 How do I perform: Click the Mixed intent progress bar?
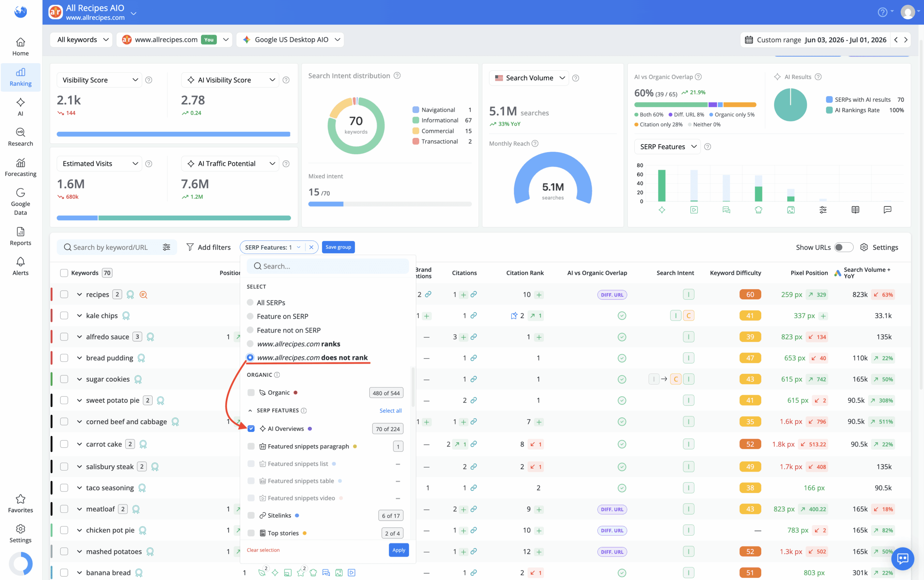(390, 204)
